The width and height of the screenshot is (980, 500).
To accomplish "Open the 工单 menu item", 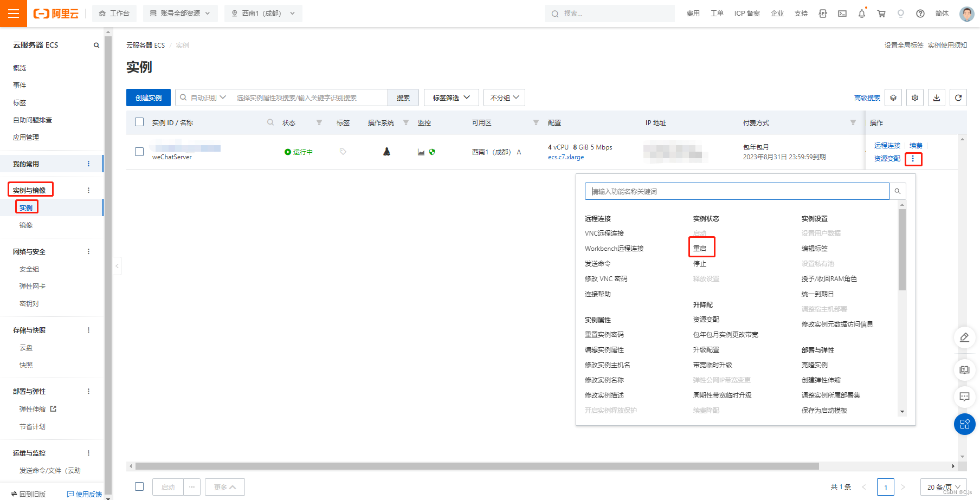I will coord(717,14).
